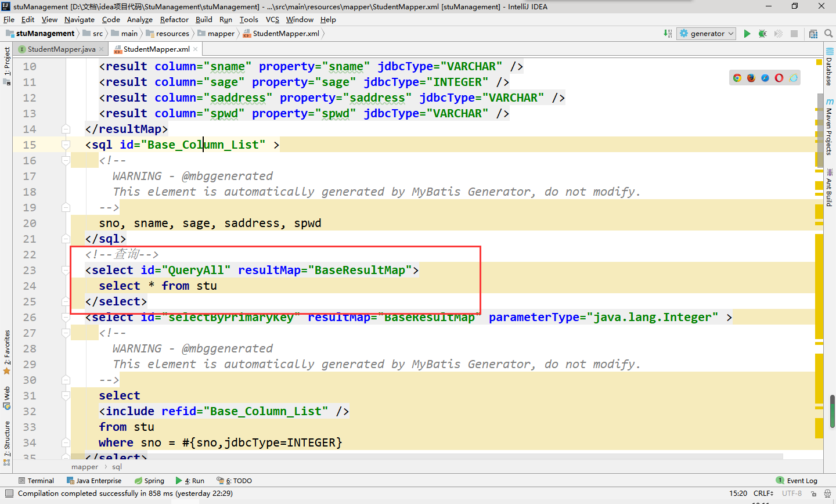The image size is (836, 504).
Task: Open the Terminal tool window
Action: point(36,481)
